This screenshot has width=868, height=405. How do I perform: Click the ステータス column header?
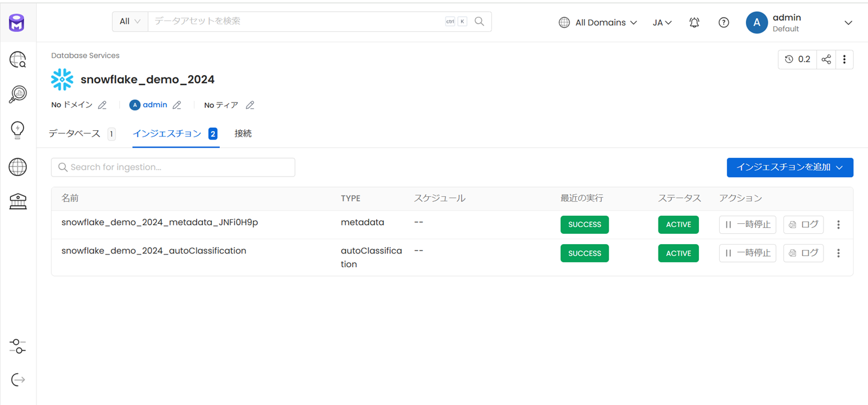click(x=679, y=198)
